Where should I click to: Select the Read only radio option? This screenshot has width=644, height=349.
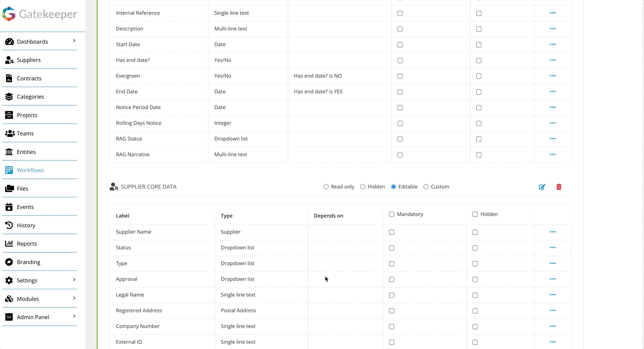pos(326,187)
